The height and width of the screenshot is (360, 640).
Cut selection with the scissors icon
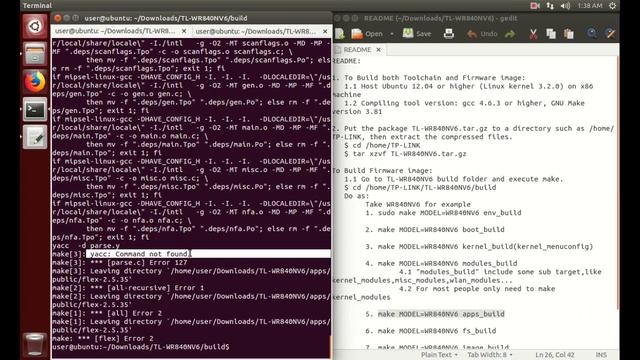(533, 34)
